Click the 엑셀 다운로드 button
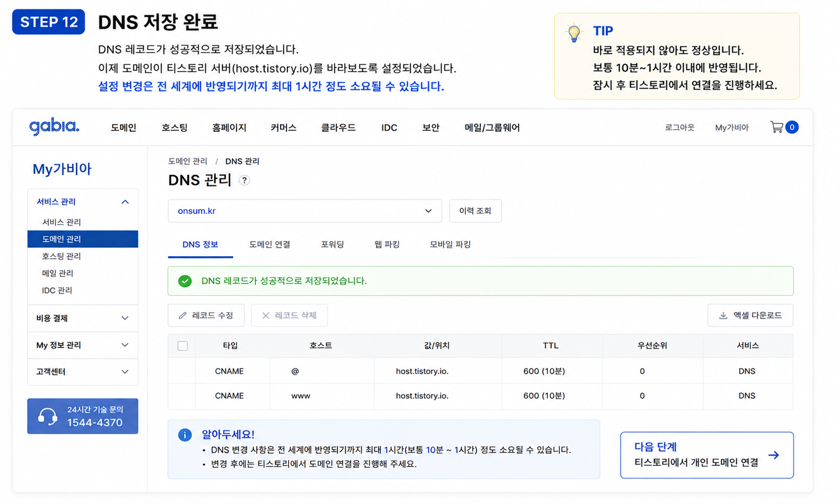840x504 pixels. (x=750, y=315)
